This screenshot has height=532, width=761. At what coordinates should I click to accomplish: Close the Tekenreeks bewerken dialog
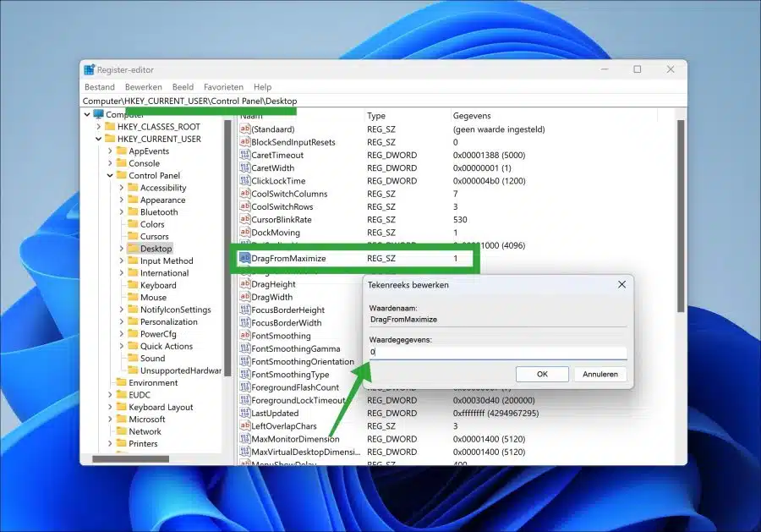[x=621, y=284]
